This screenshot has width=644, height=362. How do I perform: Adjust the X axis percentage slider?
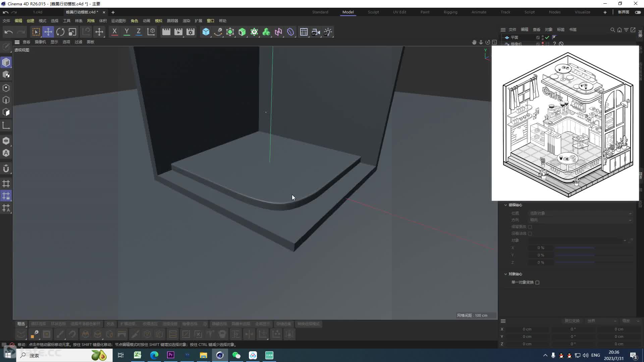coord(594,248)
